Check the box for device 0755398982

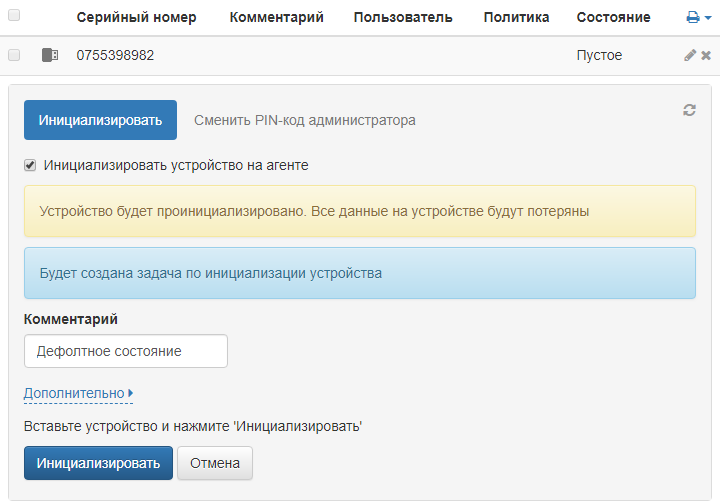14,56
